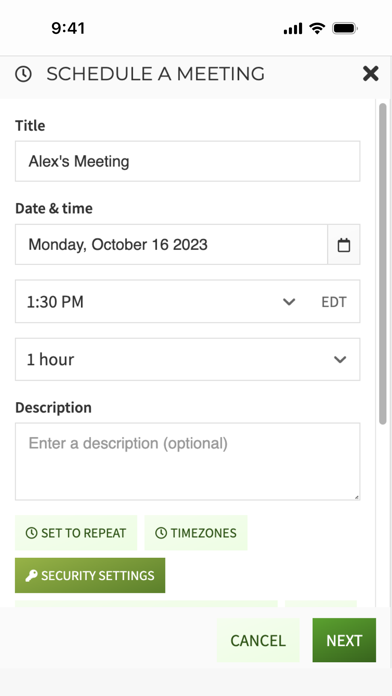Tap the battery status icon
This screenshot has height=696, width=392.
point(345,29)
